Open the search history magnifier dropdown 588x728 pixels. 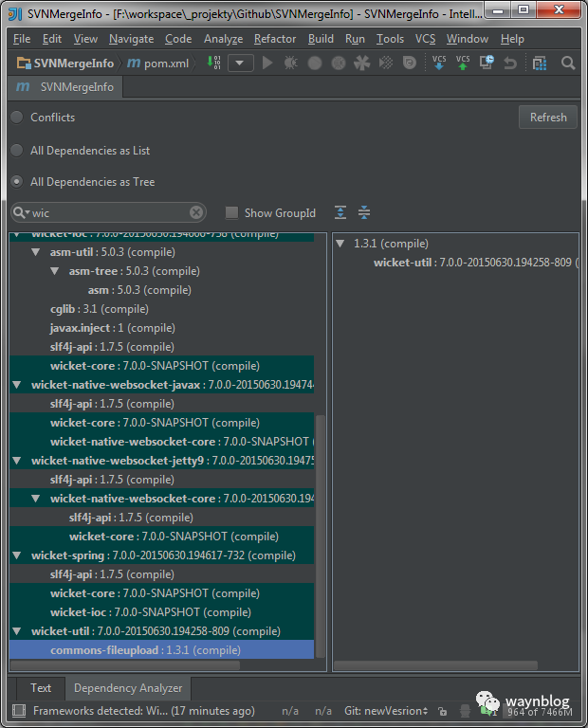coord(21,212)
